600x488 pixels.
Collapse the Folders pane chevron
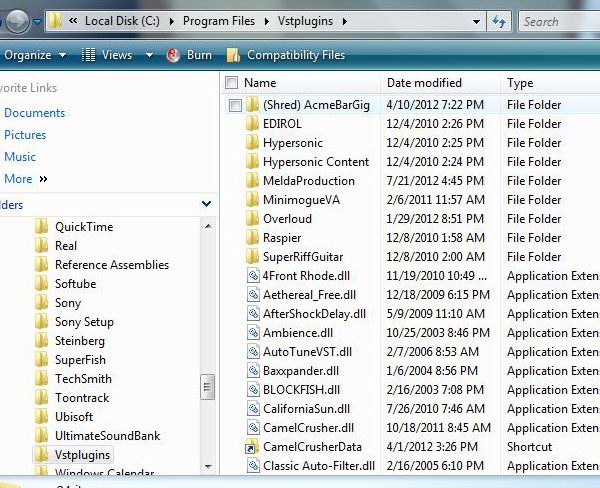[207, 204]
